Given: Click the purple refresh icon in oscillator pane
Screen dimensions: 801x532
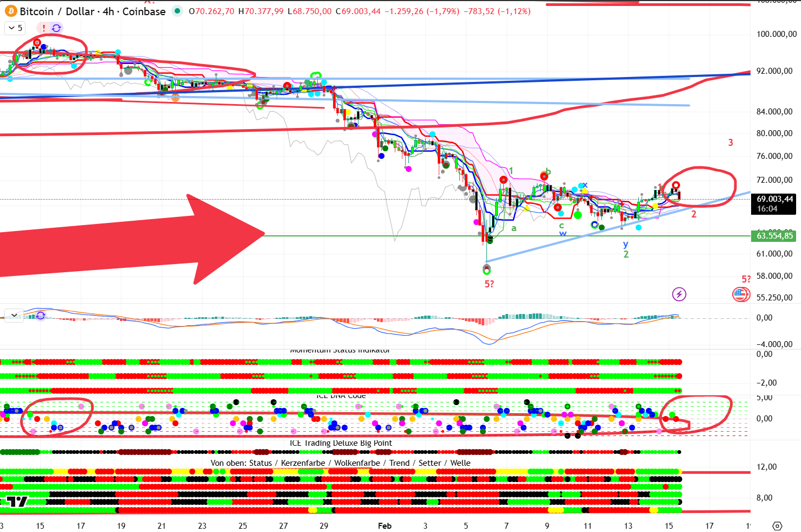Looking at the screenshot, I should click(41, 315).
